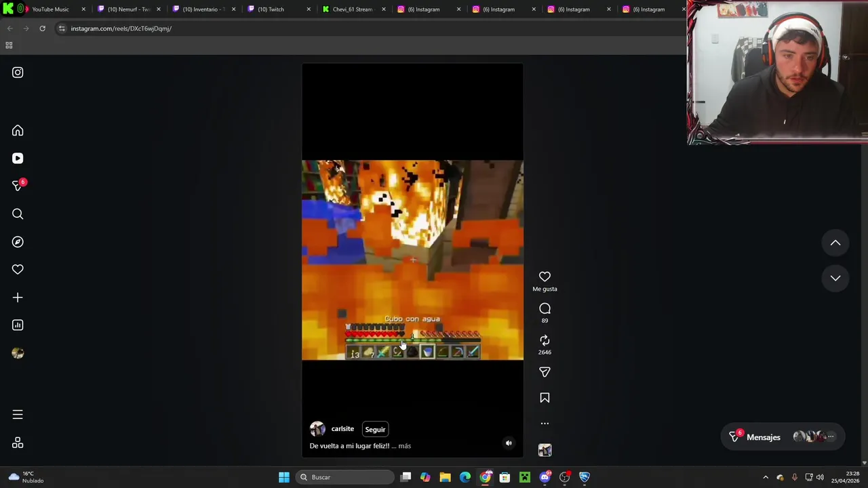Switch to the Chevi_61 Stream tab
This screenshot has height=488, width=868.
click(353, 9)
